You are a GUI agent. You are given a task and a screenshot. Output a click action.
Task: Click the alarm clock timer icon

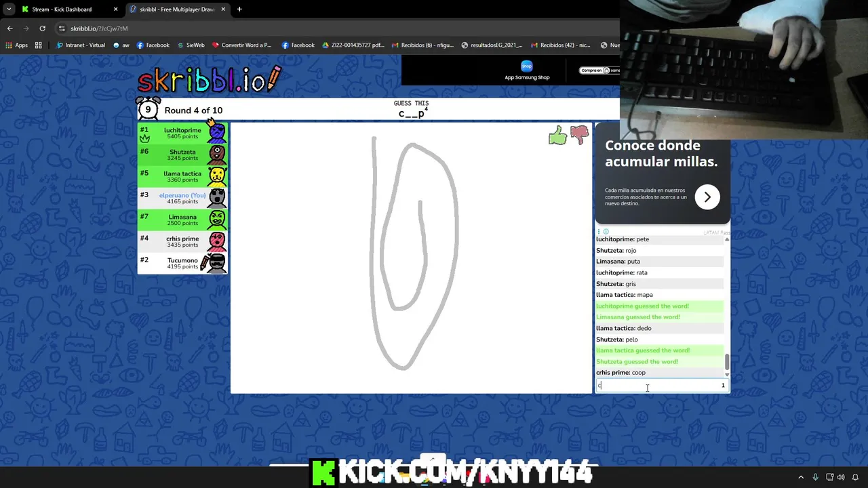148,108
